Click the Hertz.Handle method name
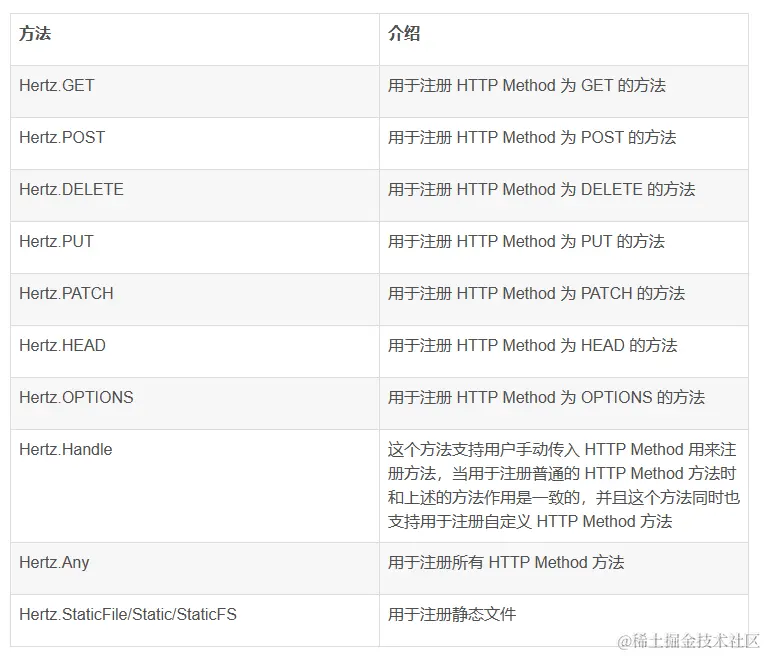Screen dimensions: 766x656 (x=66, y=450)
